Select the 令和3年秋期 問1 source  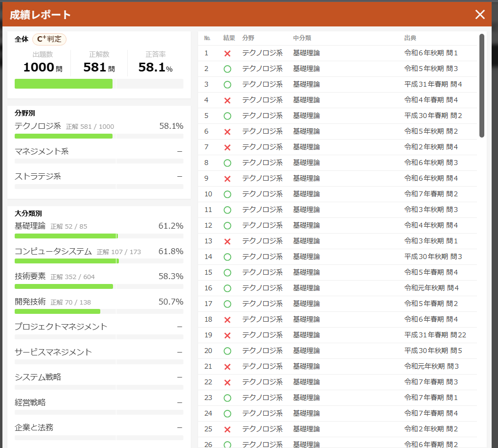(x=430, y=241)
